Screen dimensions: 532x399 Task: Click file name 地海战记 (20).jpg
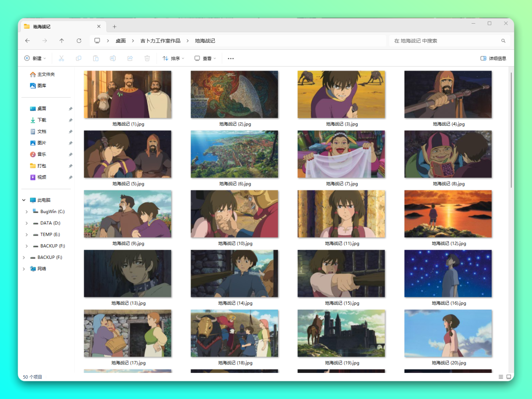(449, 363)
